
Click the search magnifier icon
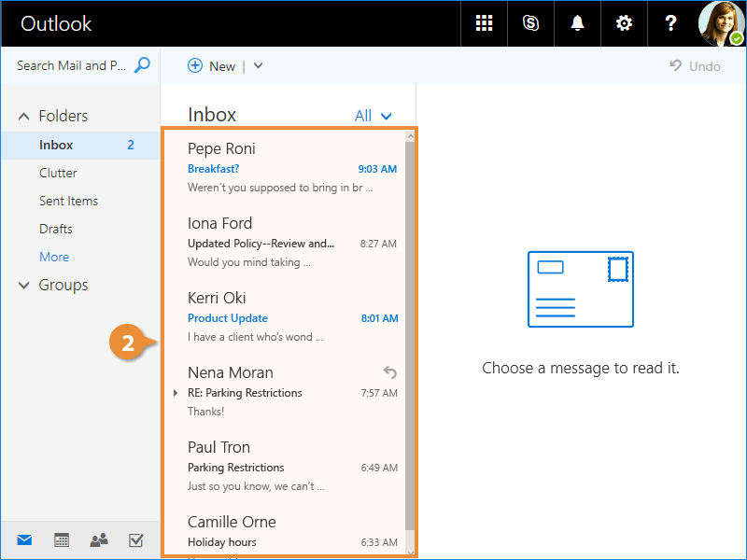[x=142, y=65]
